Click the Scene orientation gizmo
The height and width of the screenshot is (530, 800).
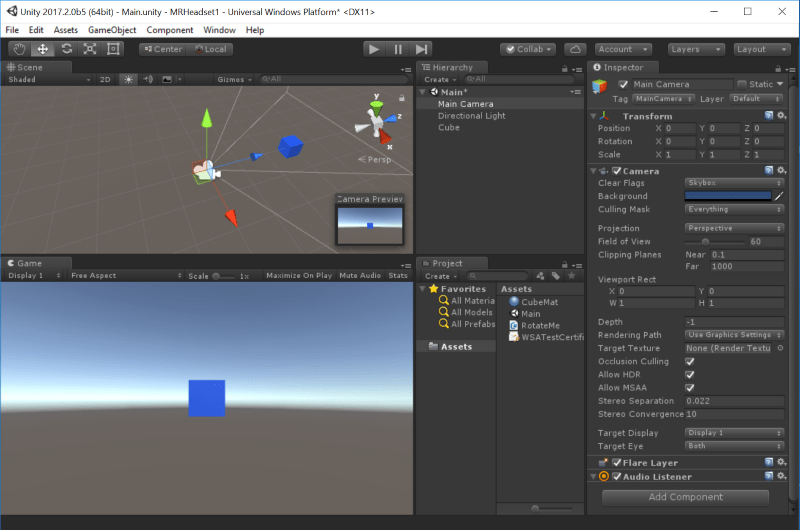coord(377,121)
